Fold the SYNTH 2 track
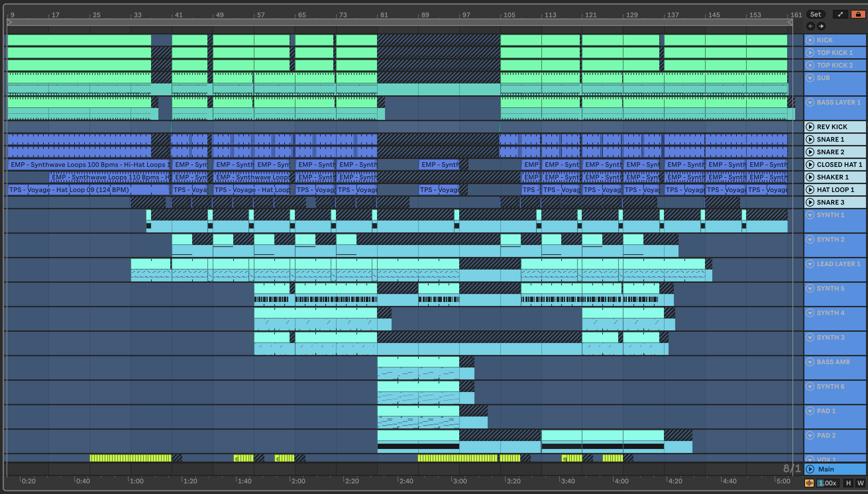 [x=810, y=239]
